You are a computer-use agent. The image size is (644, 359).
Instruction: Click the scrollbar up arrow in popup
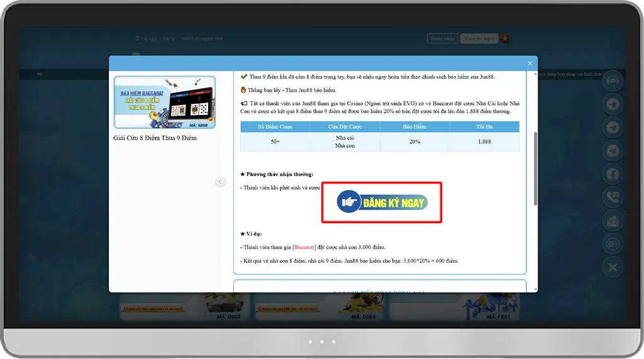pos(535,74)
